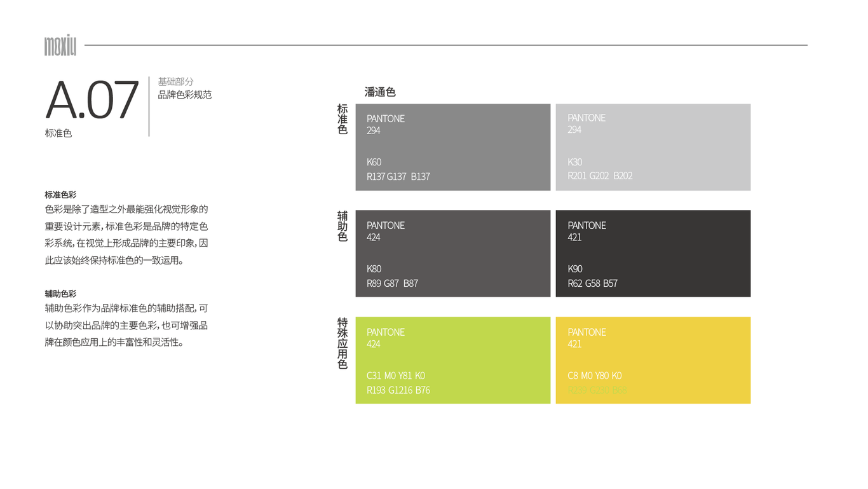Pick the yellow C8 M0 Y80 K0 swatch
This screenshot has height=489, width=868.
(x=653, y=360)
